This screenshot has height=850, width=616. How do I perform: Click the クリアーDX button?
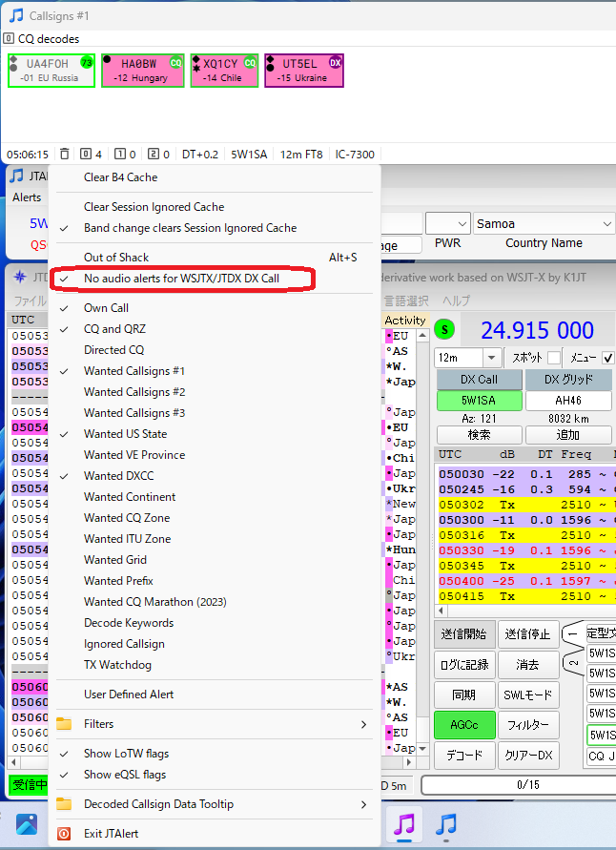(x=527, y=756)
